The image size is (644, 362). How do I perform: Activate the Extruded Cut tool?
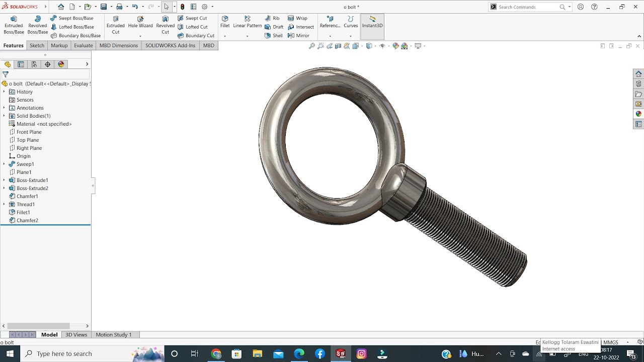coord(116,25)
